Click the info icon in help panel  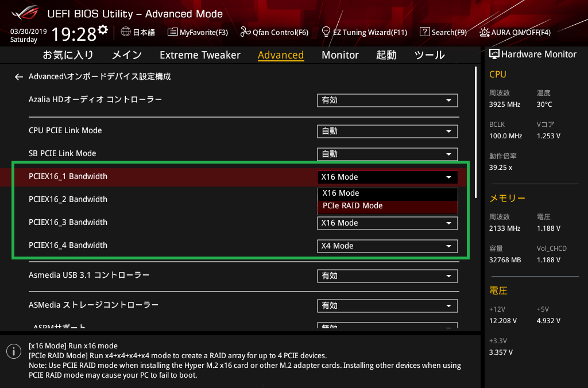point(14,351)
